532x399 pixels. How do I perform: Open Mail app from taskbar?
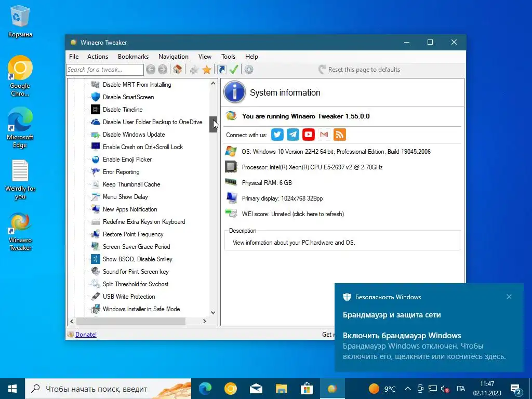pos(256,389)
